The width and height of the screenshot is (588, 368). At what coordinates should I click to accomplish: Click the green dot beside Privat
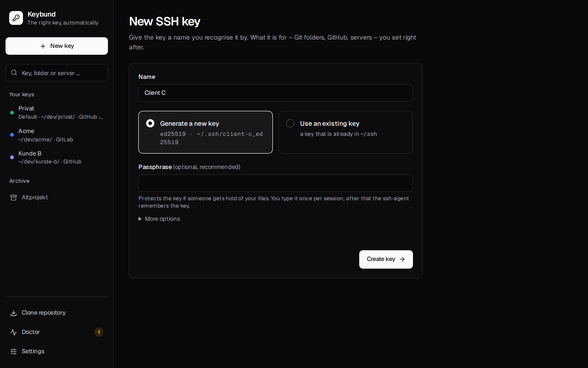pos(12,113)
